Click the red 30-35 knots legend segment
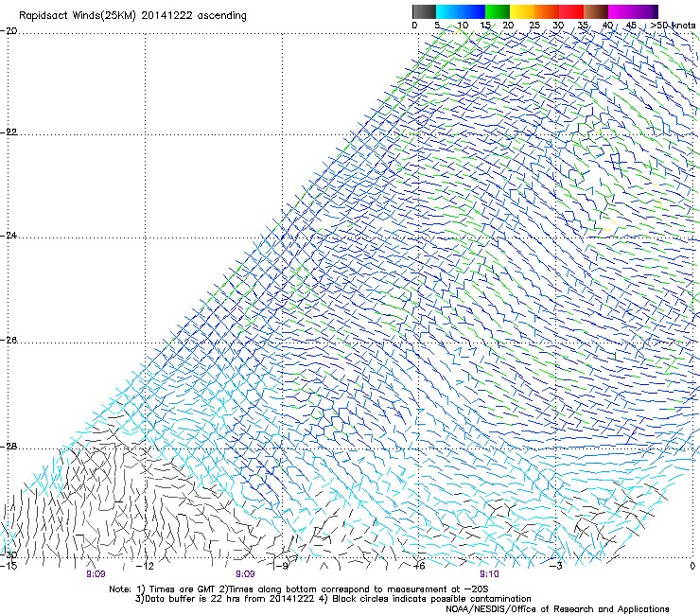Screen dimensions: 700x615 571,11
